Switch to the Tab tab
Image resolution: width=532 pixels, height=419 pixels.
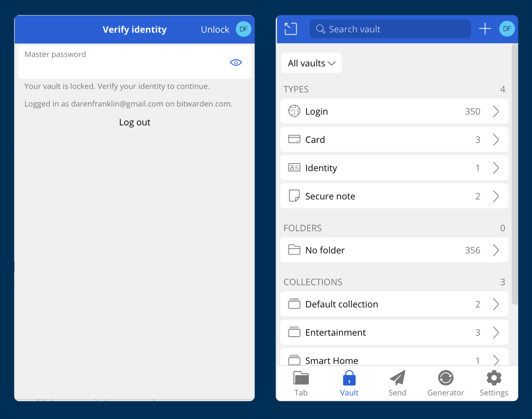[301, 383]
